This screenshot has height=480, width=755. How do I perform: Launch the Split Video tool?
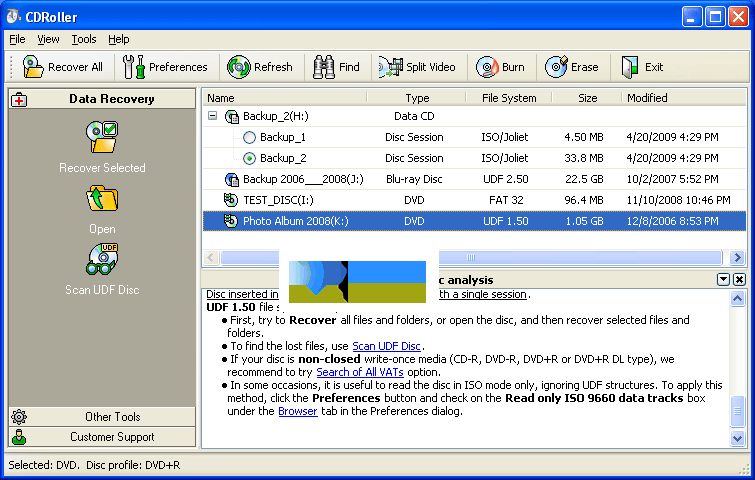[417, 67]
